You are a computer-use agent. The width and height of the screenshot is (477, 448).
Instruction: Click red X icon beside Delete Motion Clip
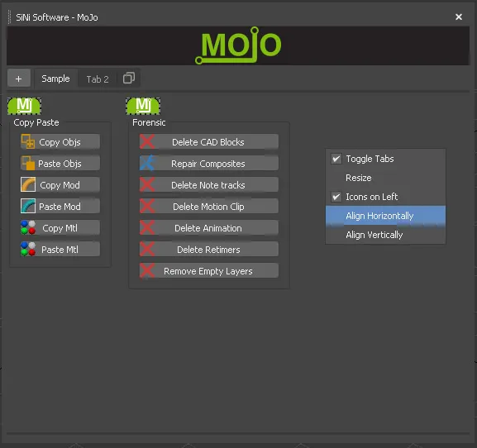click(x=147, y=206)
